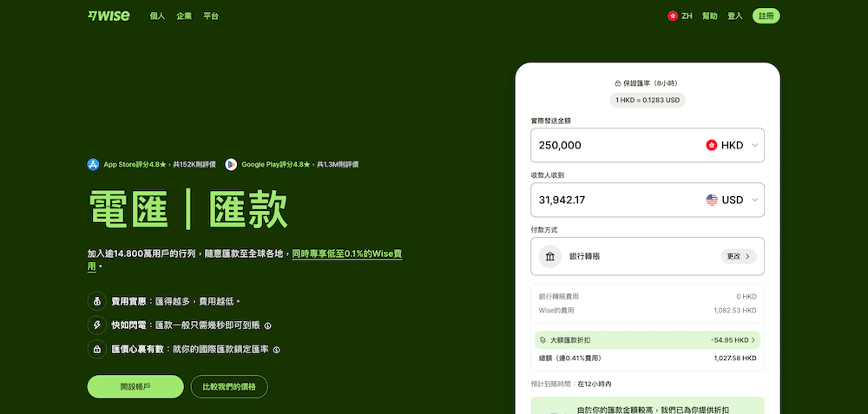Open the 個人 menu
The image size is (868, 414).
[157, 16]
